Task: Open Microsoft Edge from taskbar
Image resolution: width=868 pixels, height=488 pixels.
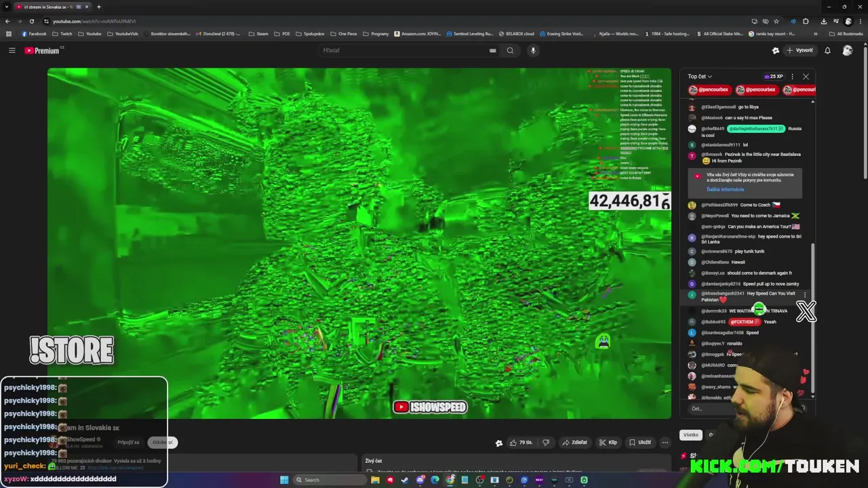Action: 435,480
